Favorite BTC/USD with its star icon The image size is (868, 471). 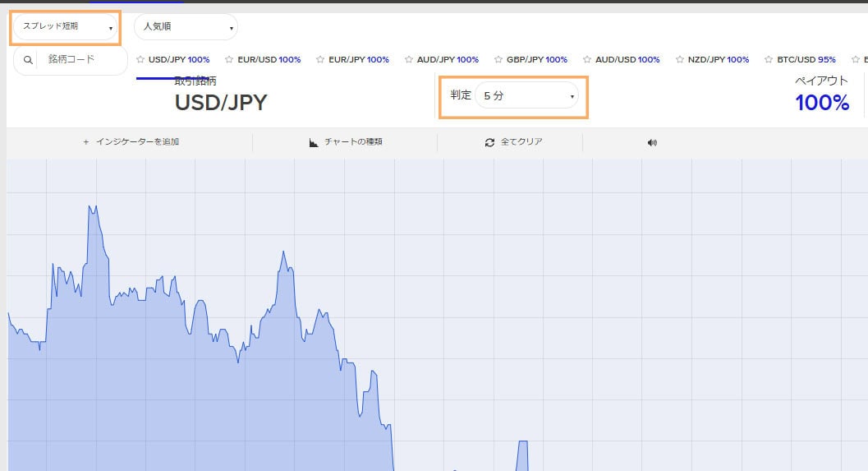(769, 59)
